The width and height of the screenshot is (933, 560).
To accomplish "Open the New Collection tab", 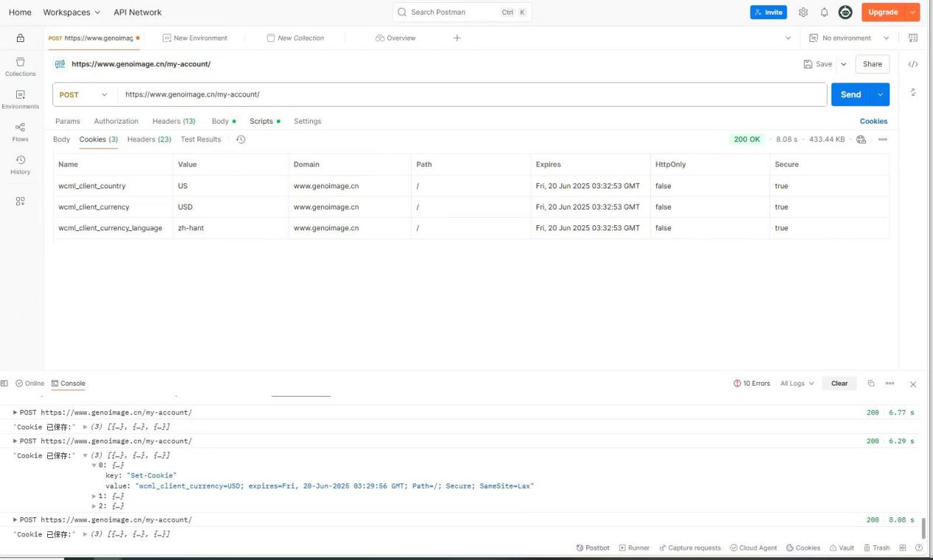I will tap(295, 38).
